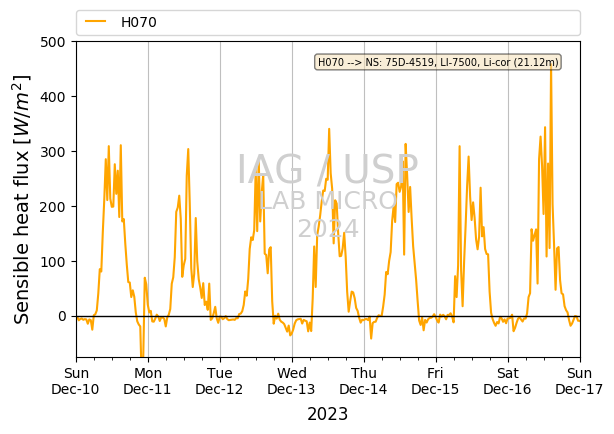This screenshot has height=434, width=614.
Task: Click the 'Mon Dec-11' x-axis label
Action: point(148,381)
